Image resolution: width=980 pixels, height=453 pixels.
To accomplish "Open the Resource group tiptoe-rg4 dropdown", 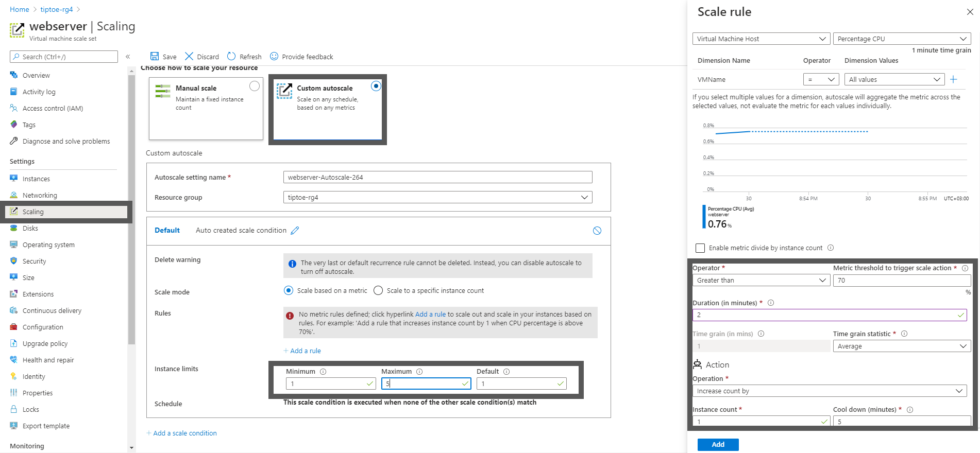I will [x=437, y=197].
